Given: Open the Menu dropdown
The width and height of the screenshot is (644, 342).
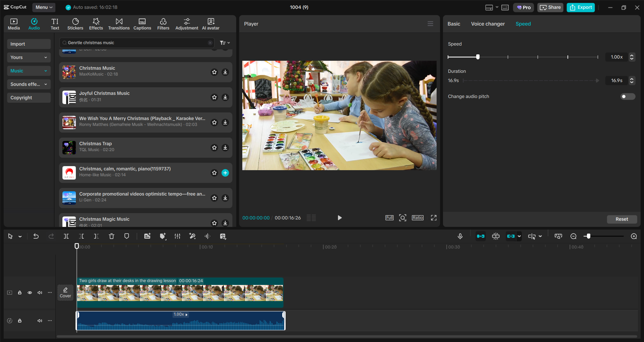Looking at the screenshot, I should coord(44,7).
